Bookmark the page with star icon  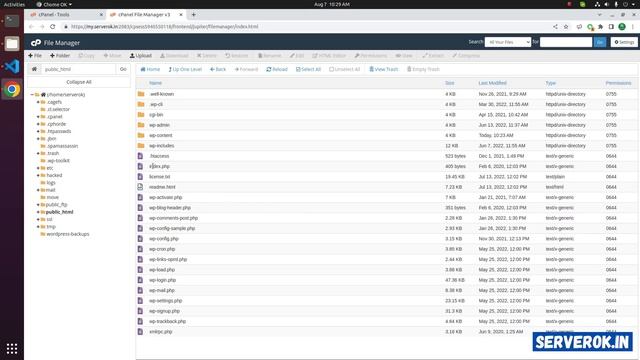coord(566,27)
